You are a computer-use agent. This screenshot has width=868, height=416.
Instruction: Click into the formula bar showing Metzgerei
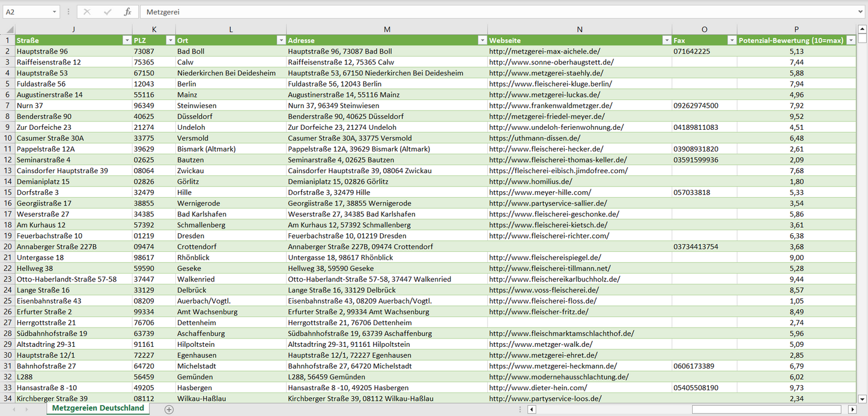pyautogui.click(x=481, y=12)
